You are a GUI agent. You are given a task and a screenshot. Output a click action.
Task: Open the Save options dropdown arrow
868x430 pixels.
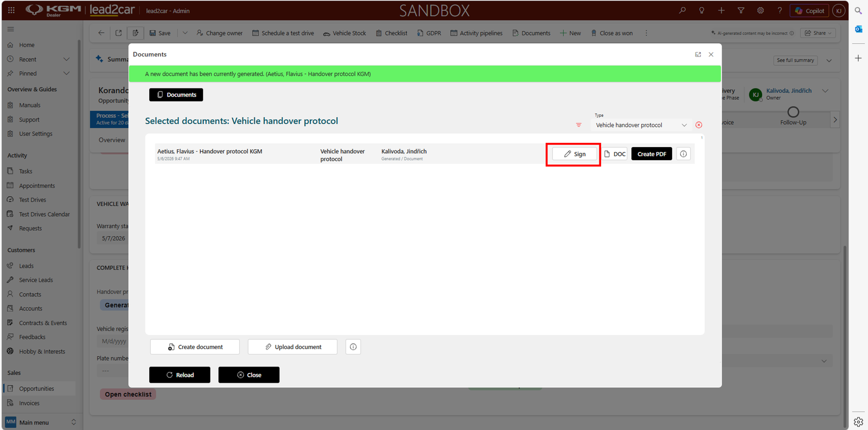pos(185,33)
